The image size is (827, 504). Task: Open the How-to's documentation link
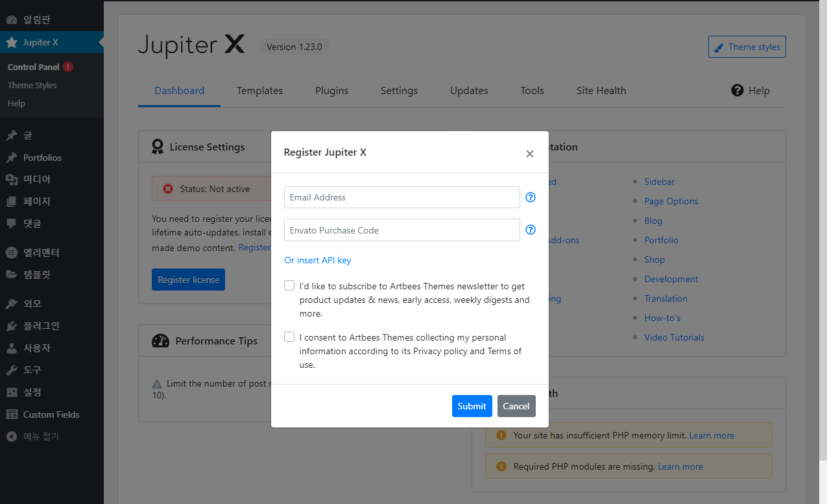662,318
